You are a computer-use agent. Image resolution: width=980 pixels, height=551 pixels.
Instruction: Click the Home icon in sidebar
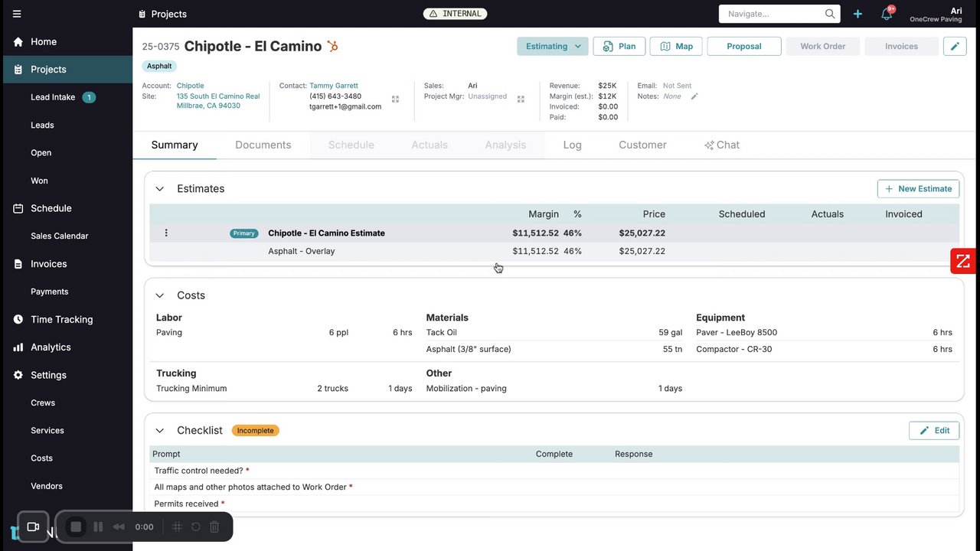[x=18, y=42]
